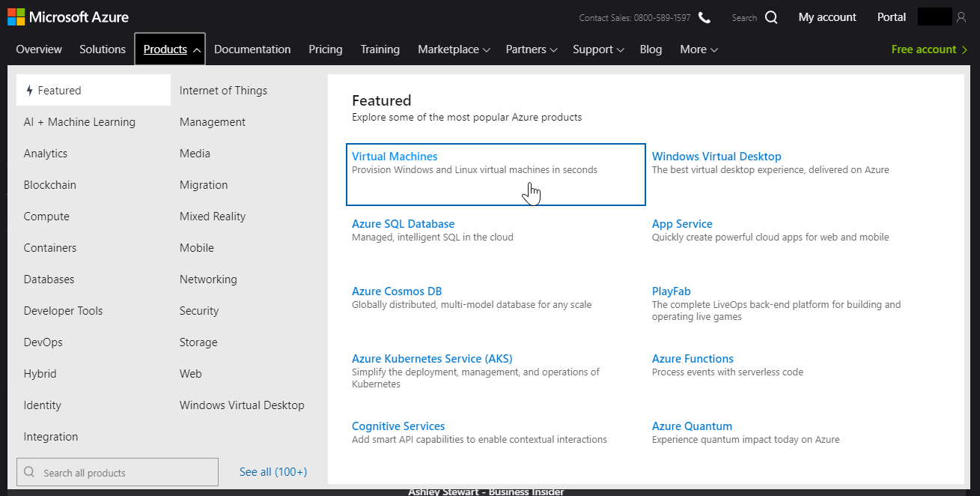Select Windows Virtual Desktop in category list

click(x=242, y=405)
